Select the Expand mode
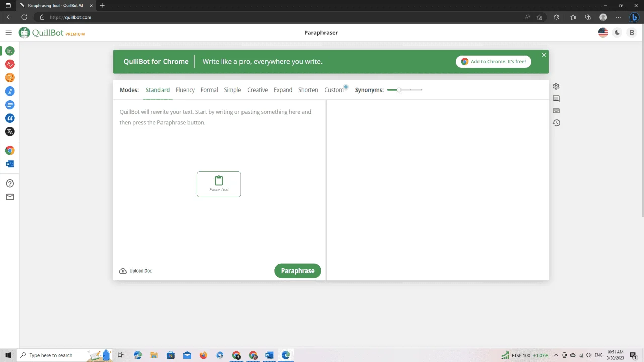 [283, 90]
